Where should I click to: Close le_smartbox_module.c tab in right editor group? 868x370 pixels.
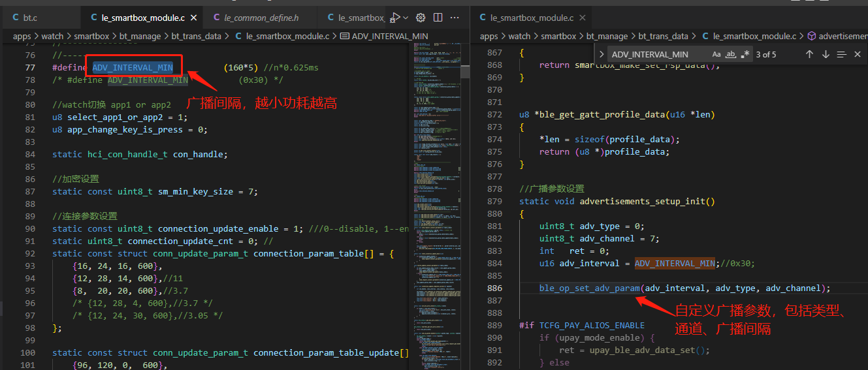click(x=582, y=18)
